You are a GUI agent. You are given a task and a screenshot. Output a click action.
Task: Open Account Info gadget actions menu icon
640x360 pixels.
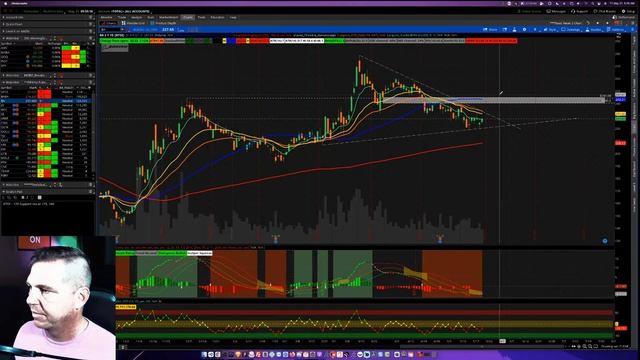click(x=91, y=18)
